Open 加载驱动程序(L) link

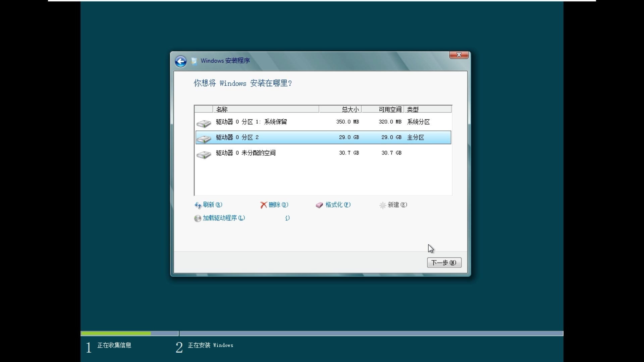(224, 218)
